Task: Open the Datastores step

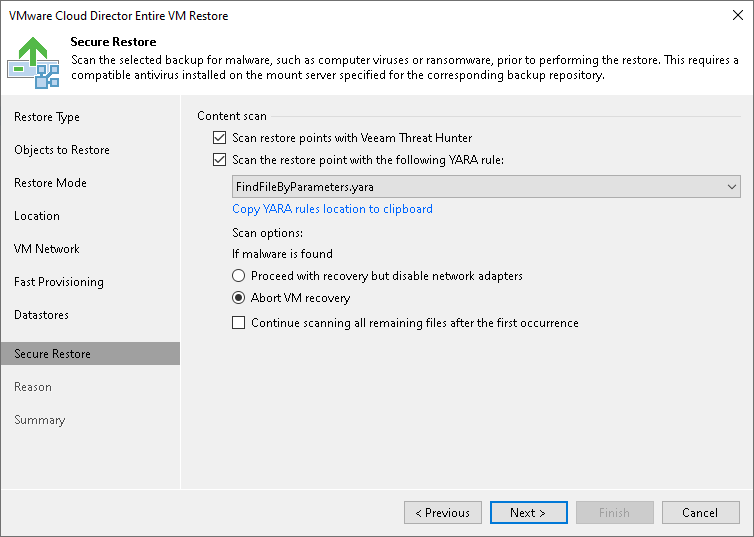Action: [41, 315]
